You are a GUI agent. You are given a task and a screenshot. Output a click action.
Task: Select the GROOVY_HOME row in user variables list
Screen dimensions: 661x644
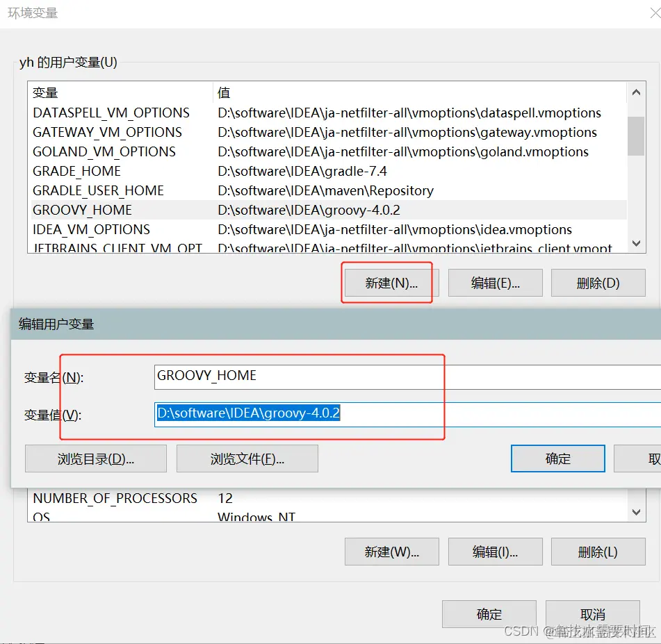click(x=329, y=210)
